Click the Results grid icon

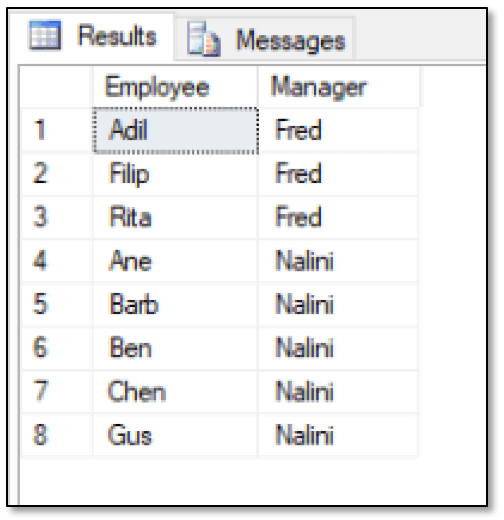[45, 35]
